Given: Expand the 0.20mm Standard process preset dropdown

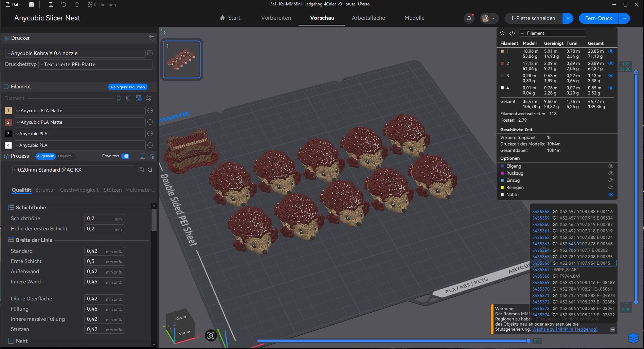Looking at the screenshot, I should click(x=74, y=170).
